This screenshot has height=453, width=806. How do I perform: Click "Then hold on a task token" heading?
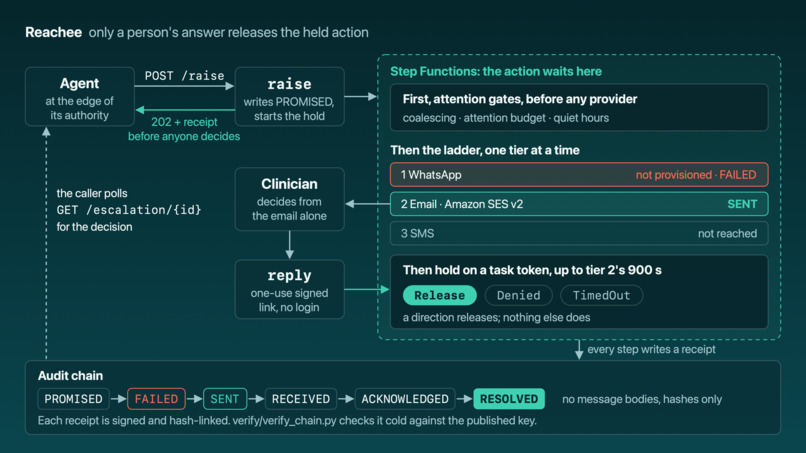pyautogui.click(x=532, y=270)
